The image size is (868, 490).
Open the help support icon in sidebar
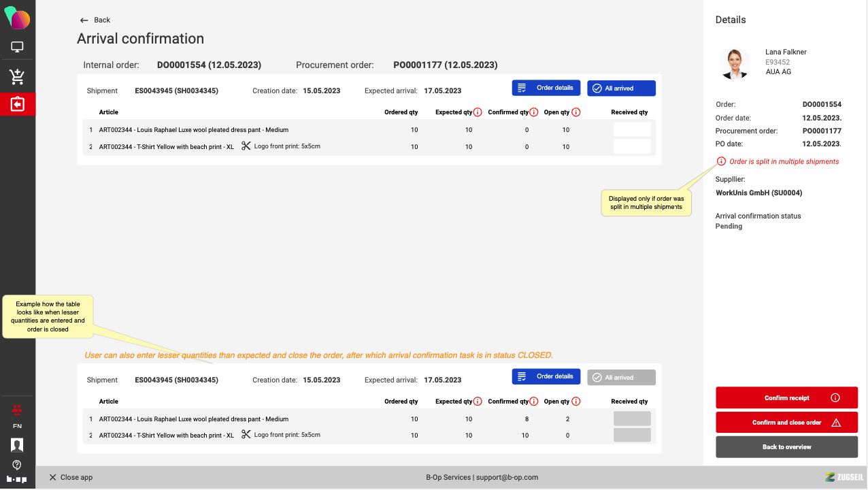(17, 465)
